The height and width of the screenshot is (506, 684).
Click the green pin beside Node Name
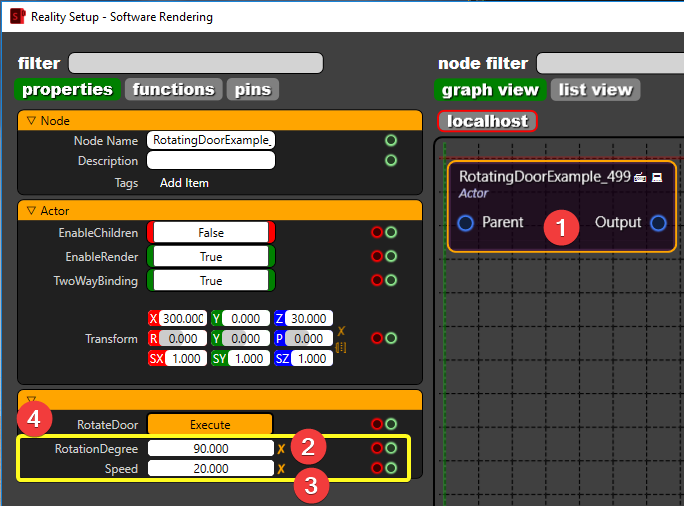391,140
